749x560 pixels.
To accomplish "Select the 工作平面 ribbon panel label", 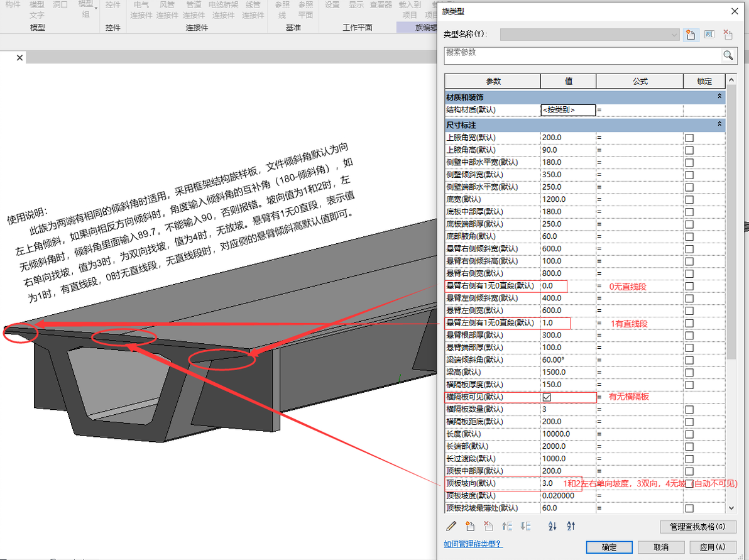I will click(357, 28).
